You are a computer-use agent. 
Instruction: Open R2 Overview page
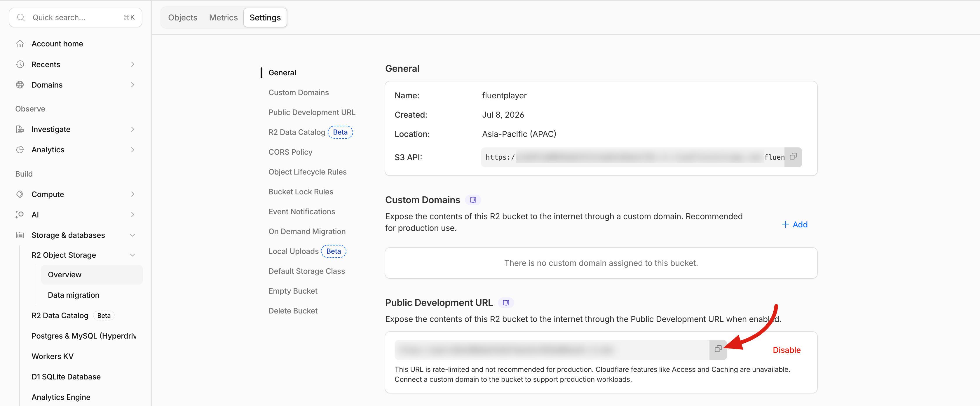click(x=92, y=275)
